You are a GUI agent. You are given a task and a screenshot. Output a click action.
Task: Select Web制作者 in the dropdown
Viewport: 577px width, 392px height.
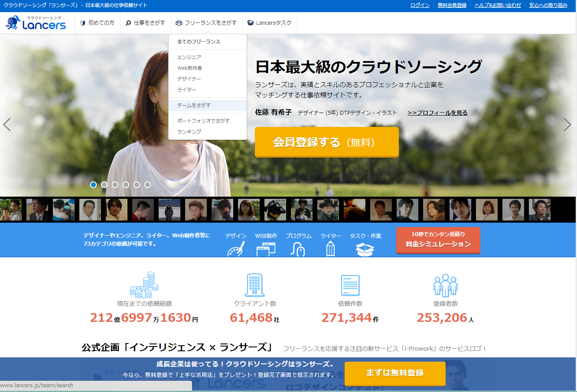coord(208,68)
